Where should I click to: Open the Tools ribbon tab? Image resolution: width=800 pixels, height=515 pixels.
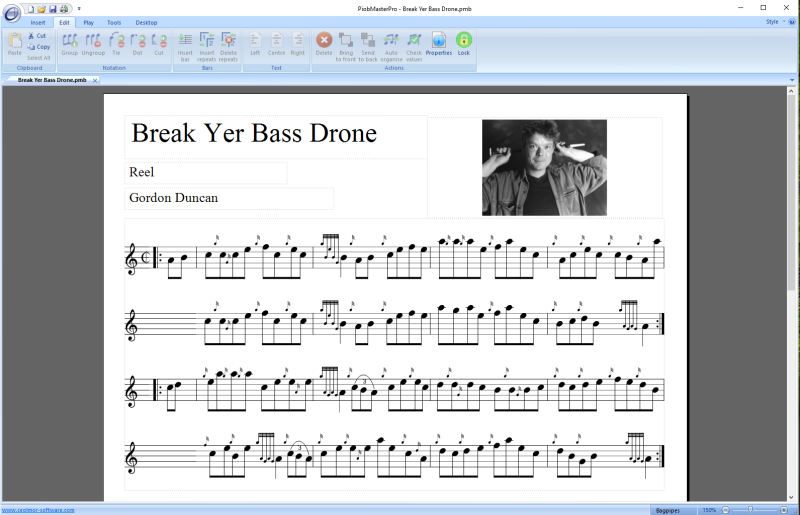(114, 22)
